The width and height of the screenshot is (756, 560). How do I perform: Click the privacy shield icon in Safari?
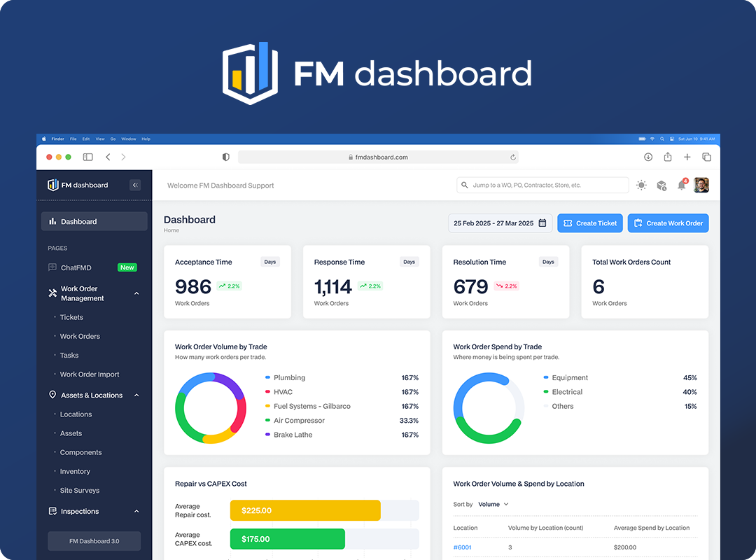pos(225,157)
